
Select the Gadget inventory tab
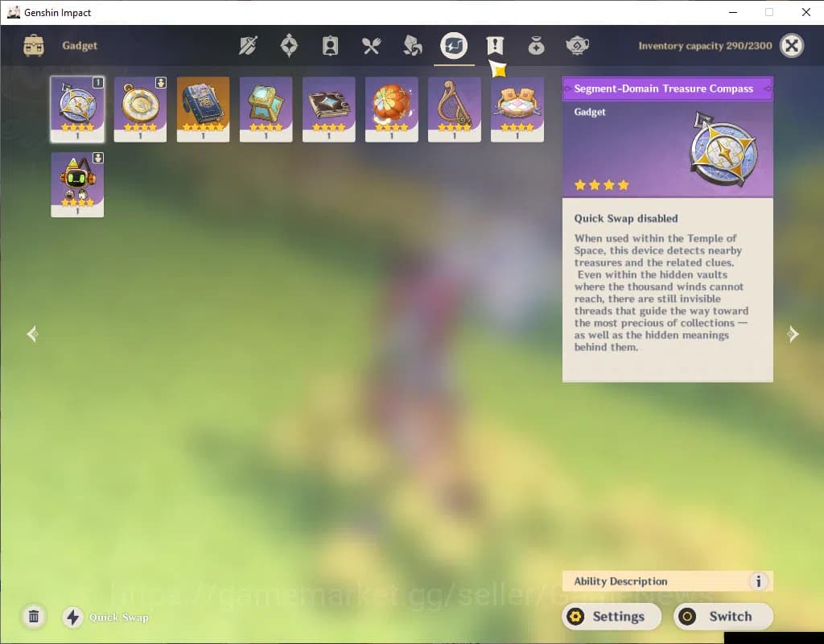pyautogui.click(x=454, y=46)
